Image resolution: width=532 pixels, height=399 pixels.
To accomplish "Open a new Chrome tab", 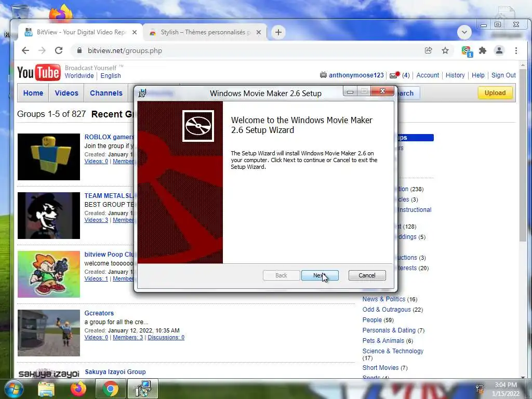I will pos(278,32).
